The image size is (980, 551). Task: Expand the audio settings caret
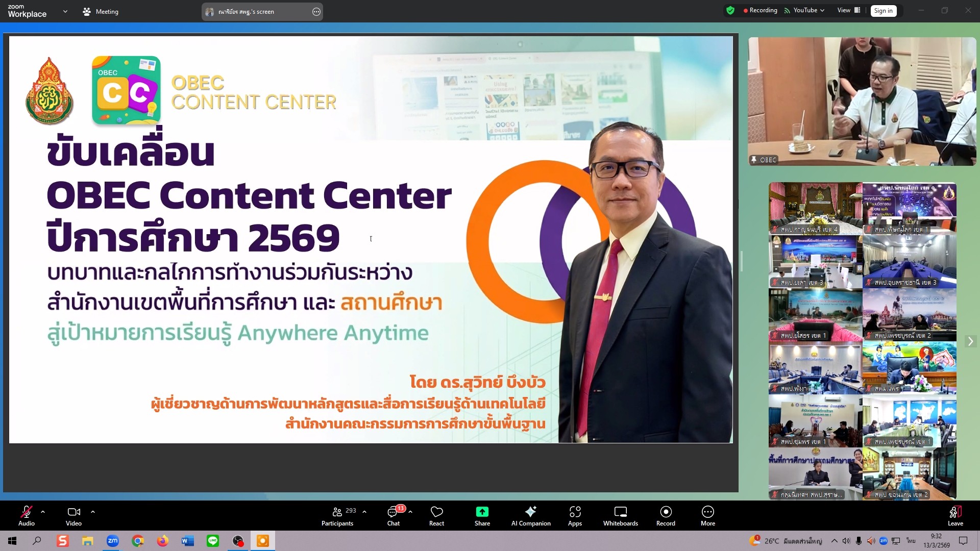point(43,511)
